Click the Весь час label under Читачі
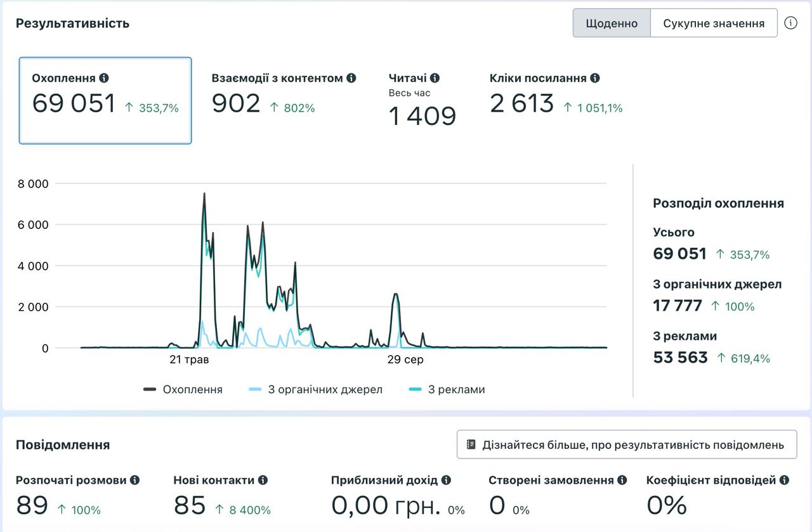Image resolution: width=812 pixels, height=532 pixels. click(410, 93)
